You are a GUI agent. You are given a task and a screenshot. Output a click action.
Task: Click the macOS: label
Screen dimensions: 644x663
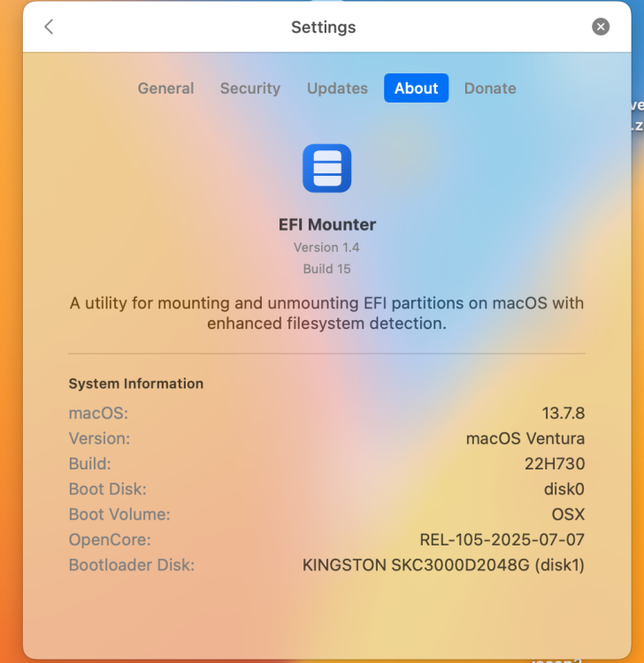point(98,413)
